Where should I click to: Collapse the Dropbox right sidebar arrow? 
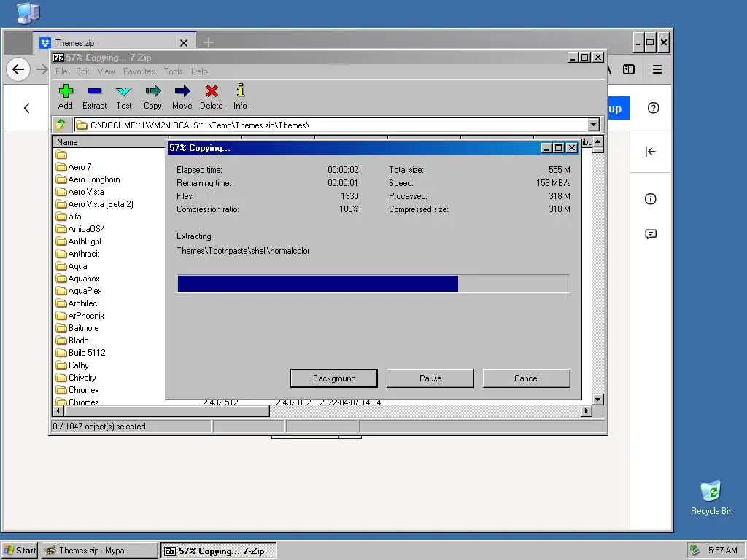(x=650, y=152)
